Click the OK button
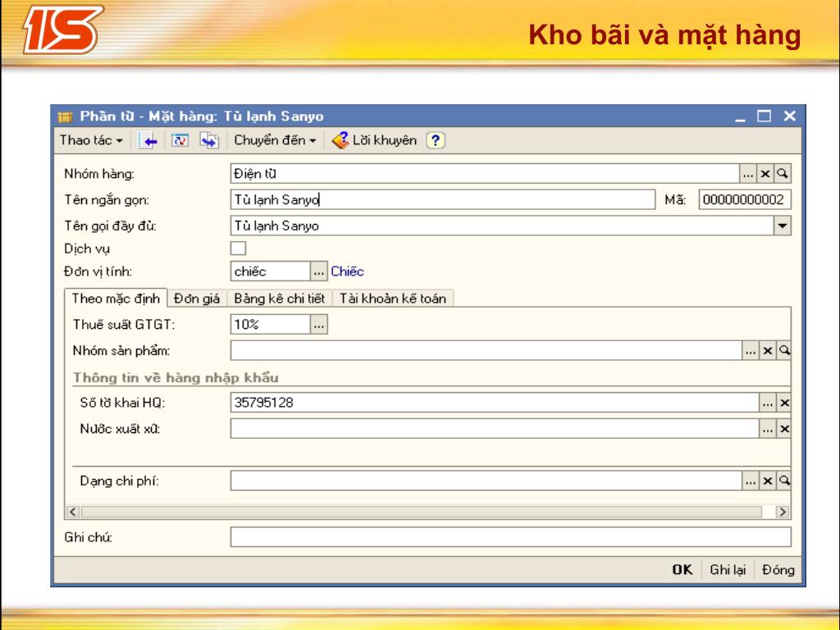The image size is (840, 630). (682, 570)
